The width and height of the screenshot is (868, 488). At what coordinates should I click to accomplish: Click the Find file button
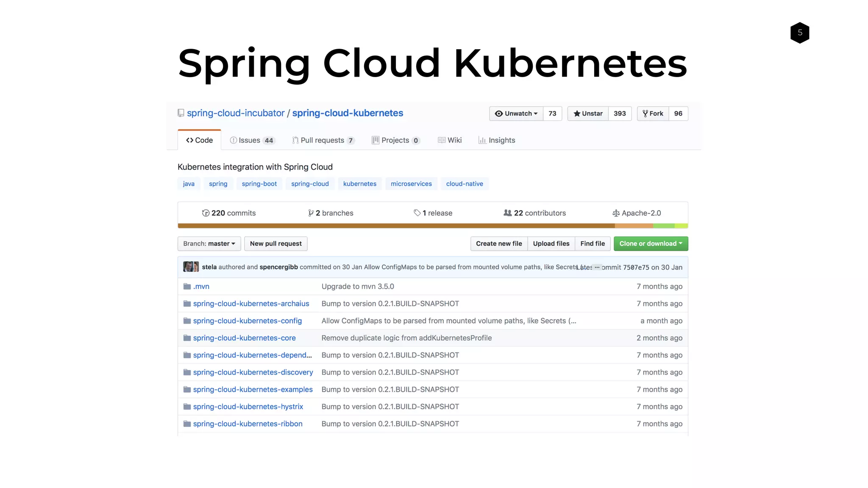[x=593, y=244]
